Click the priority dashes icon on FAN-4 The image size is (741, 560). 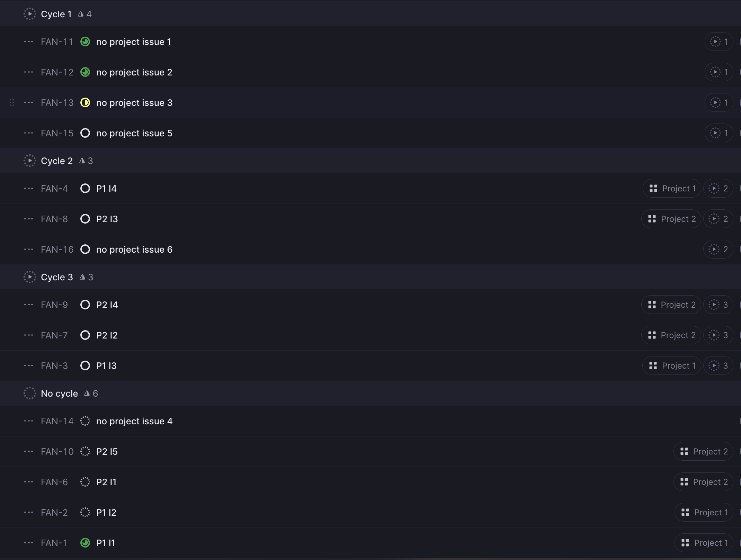click(29, 189)
